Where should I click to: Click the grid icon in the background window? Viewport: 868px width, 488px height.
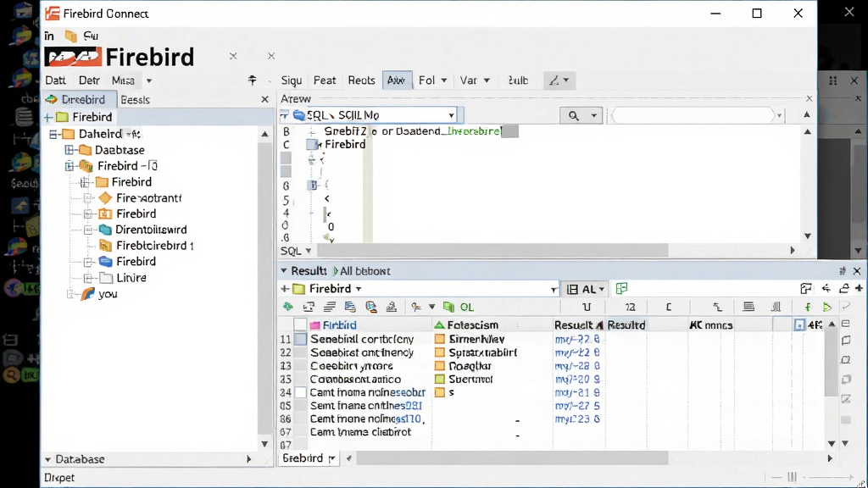point(832,80)
